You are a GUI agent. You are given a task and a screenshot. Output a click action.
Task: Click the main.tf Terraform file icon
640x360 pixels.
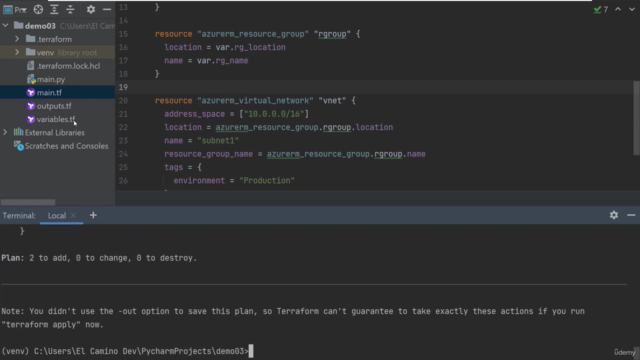31,93
